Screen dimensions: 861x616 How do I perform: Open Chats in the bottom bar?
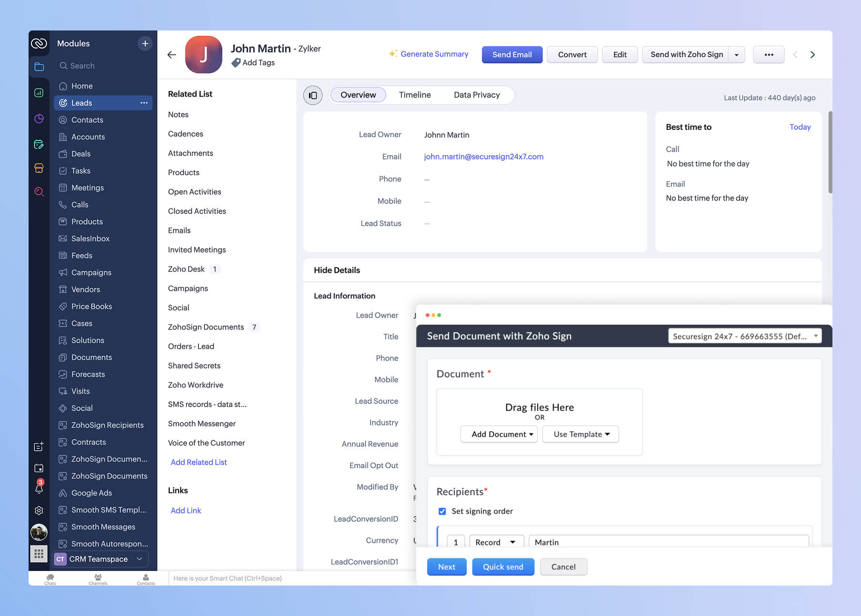(x=50, y=579)
